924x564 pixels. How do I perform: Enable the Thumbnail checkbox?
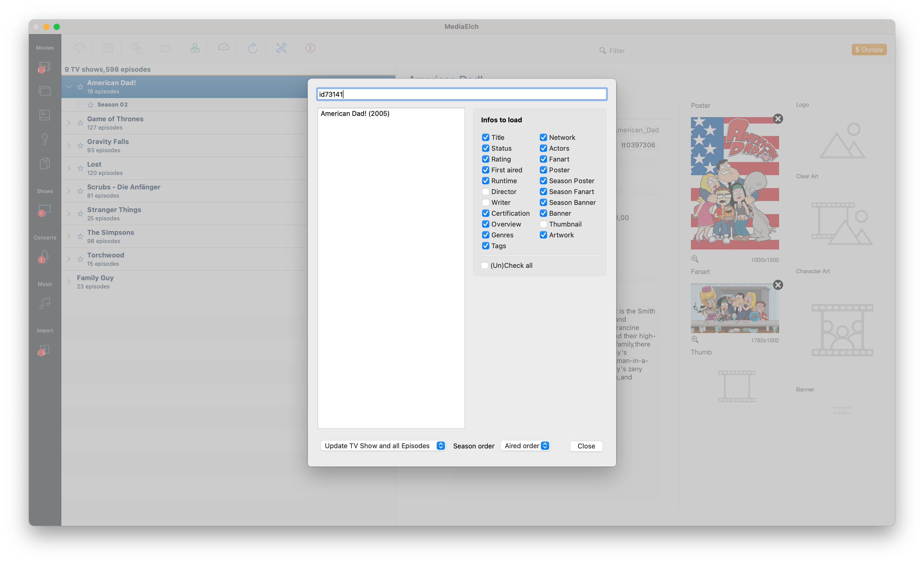click(x=543, y=224)
